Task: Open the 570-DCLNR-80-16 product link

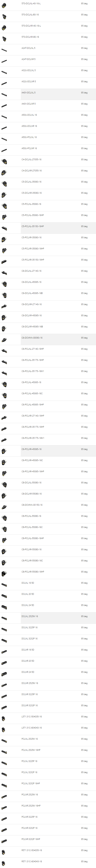Action: pos(30,37)
